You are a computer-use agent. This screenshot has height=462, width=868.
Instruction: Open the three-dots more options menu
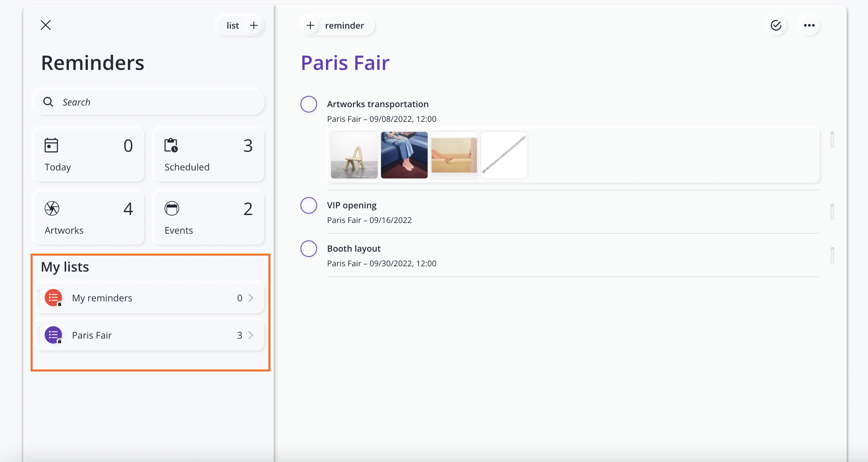(x=809, y=25)
